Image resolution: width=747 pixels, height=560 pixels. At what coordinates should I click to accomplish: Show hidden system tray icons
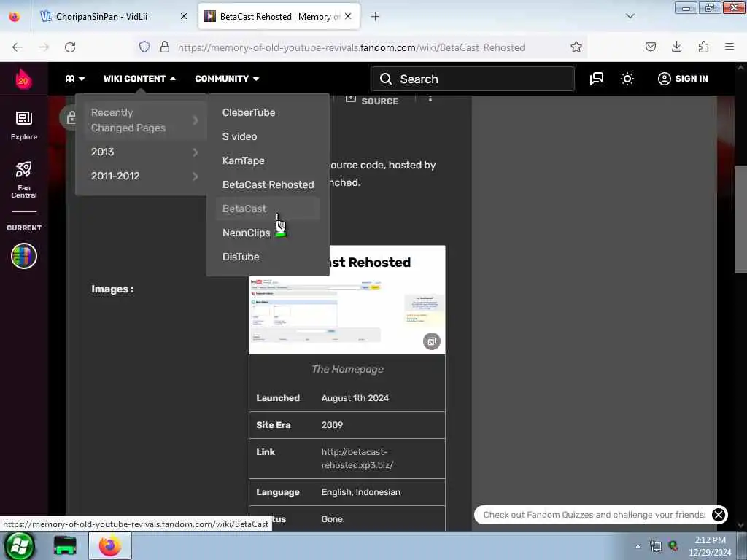(x=638, y=547)
